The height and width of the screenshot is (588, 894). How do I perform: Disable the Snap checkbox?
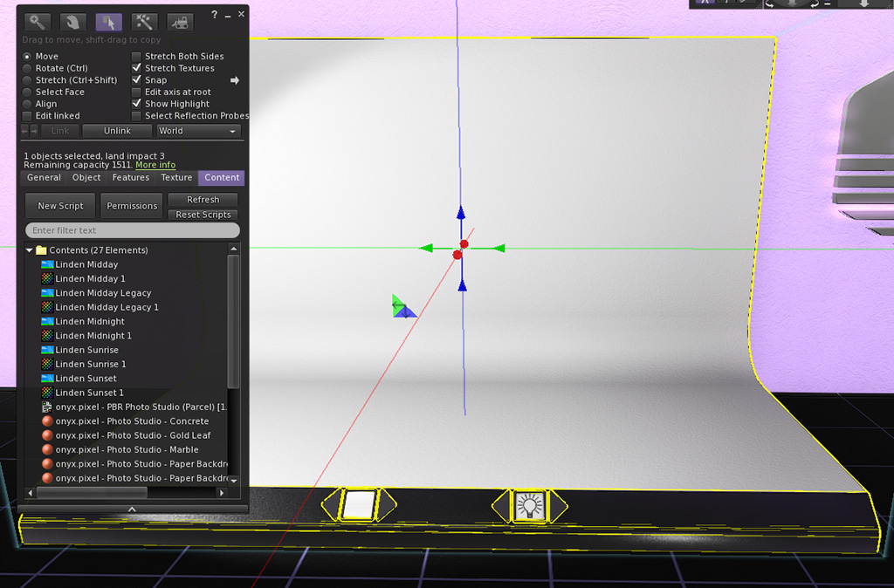(x=136, y=79)
